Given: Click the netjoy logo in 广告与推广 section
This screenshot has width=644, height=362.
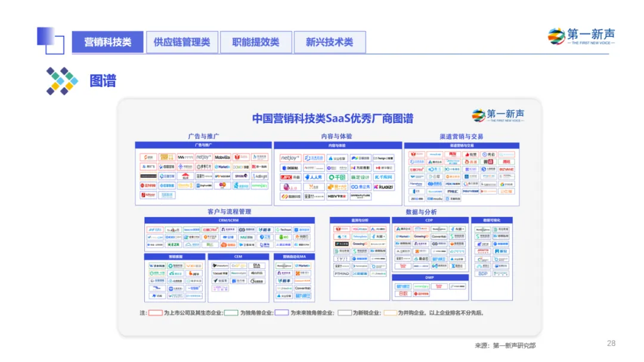Looking at the screenshot, I should coord(204,157).
